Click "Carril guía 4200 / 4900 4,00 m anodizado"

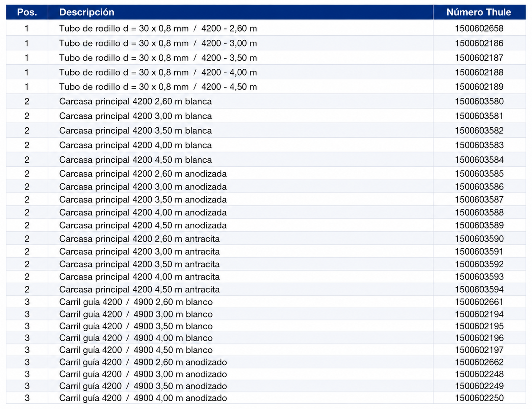(x=143, y=398)
